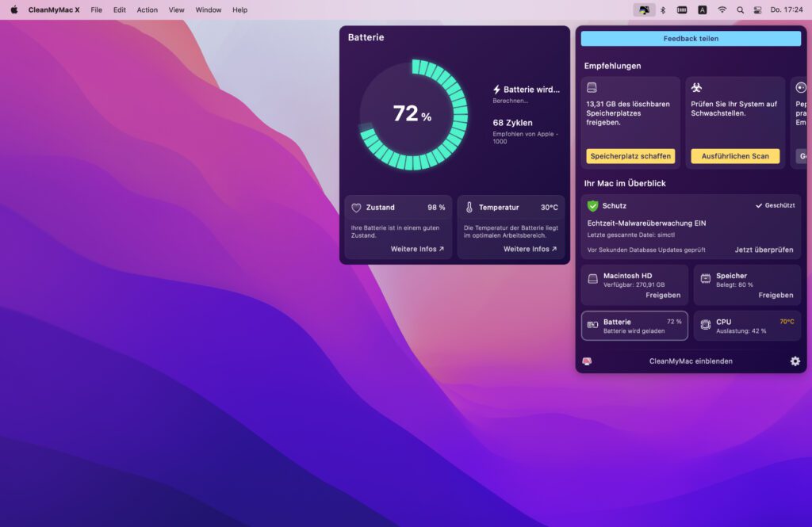
Task: Click the CPU chip icon
Action: (x=705, y=325)
